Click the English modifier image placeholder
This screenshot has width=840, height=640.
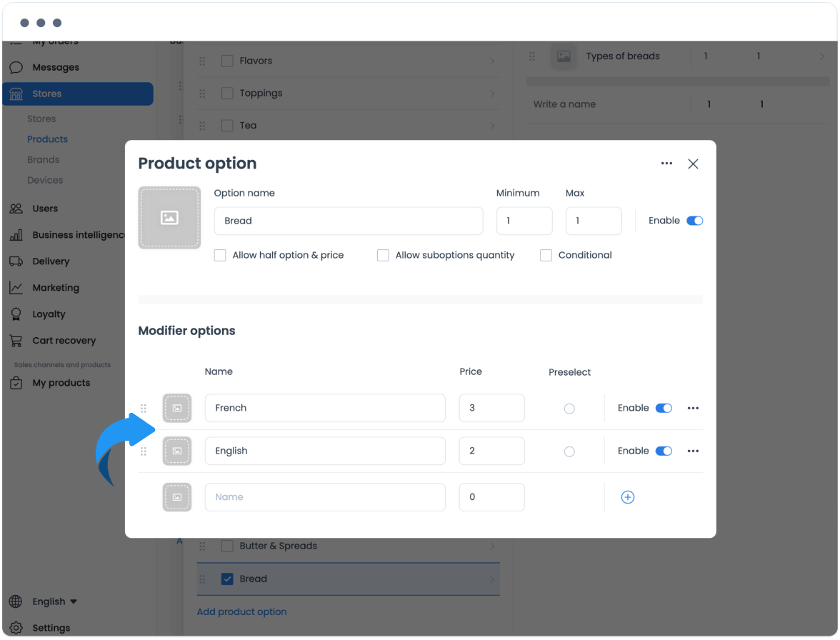pos(177,451)
